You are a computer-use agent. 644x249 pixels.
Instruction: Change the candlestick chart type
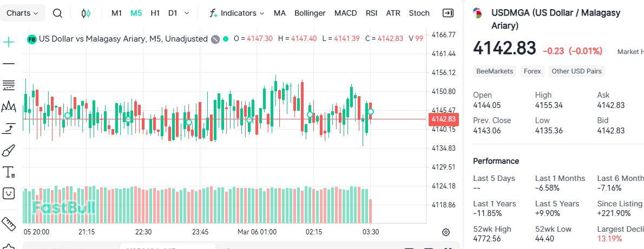pos(86,13)
